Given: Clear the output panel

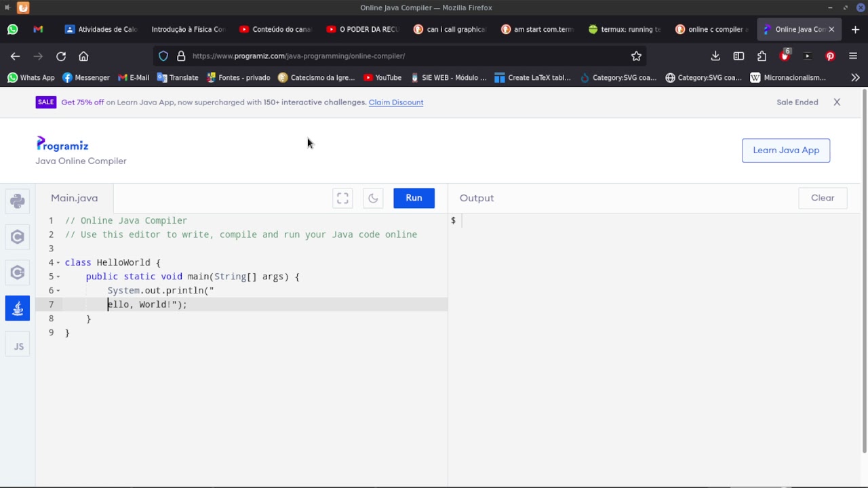Looking at the screenshot, I should pos(823,198).
